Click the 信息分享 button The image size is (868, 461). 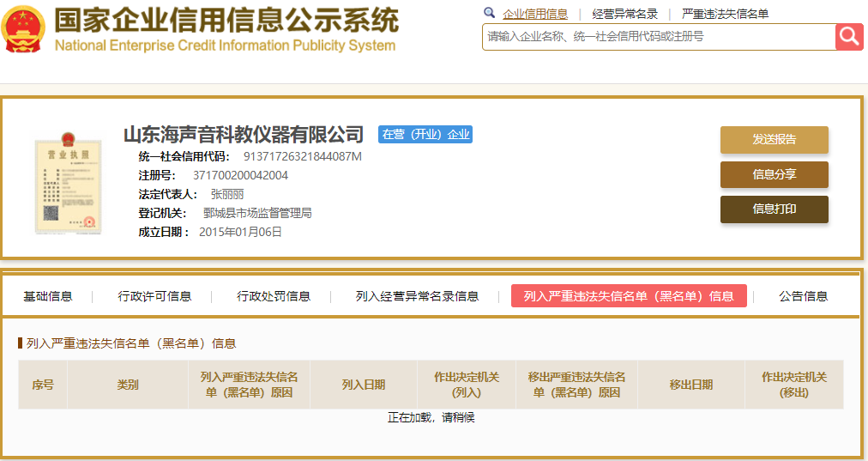click(x=774, y=174)
